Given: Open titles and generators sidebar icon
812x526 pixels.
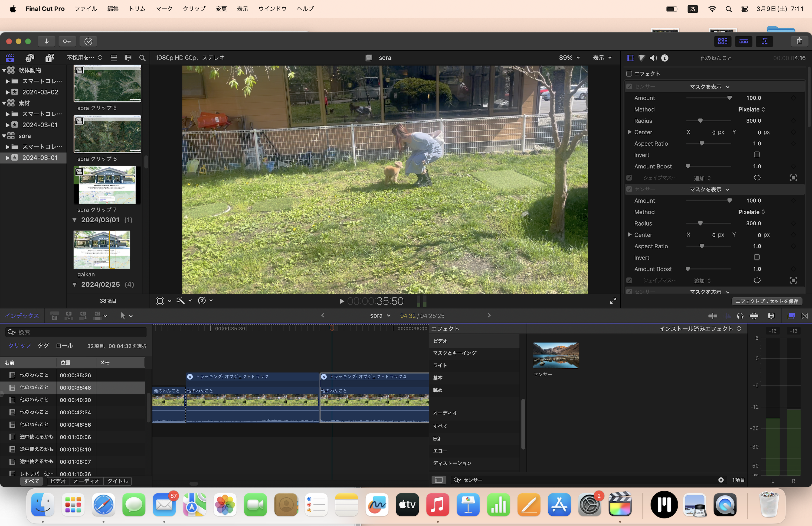Looking at the screenshot, I should pyautogui.click(x=50, y=58).
